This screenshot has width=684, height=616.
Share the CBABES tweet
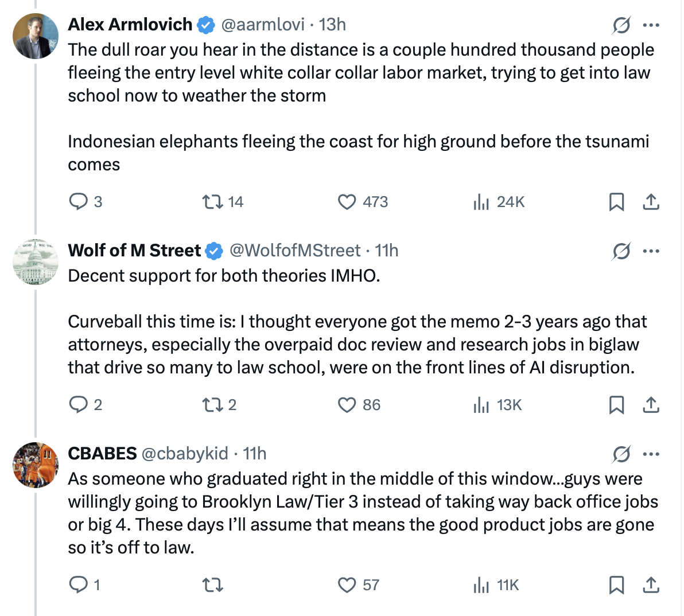click(x=651, y=585)
